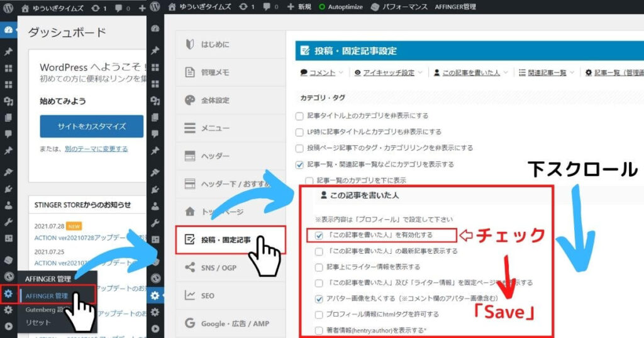Image resolution: width=644 pixels, height=338 pixels.
Task: Check 記事タイトル上のカテゴリを非表示にする
Action: click(299, 116)
